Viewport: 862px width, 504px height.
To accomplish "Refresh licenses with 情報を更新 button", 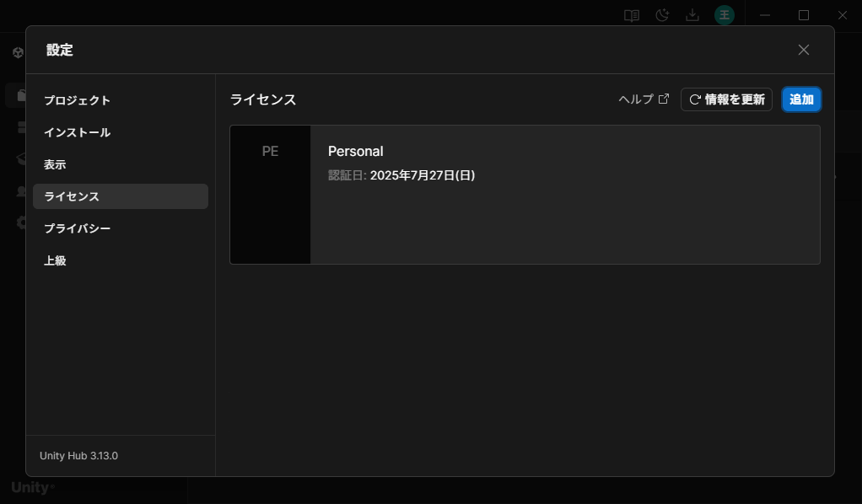I will coord(727,99).
